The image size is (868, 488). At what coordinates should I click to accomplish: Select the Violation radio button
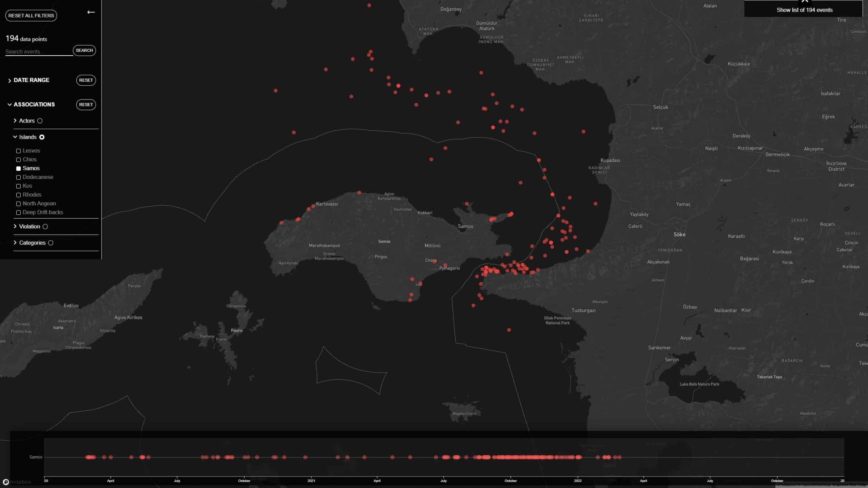45,226
